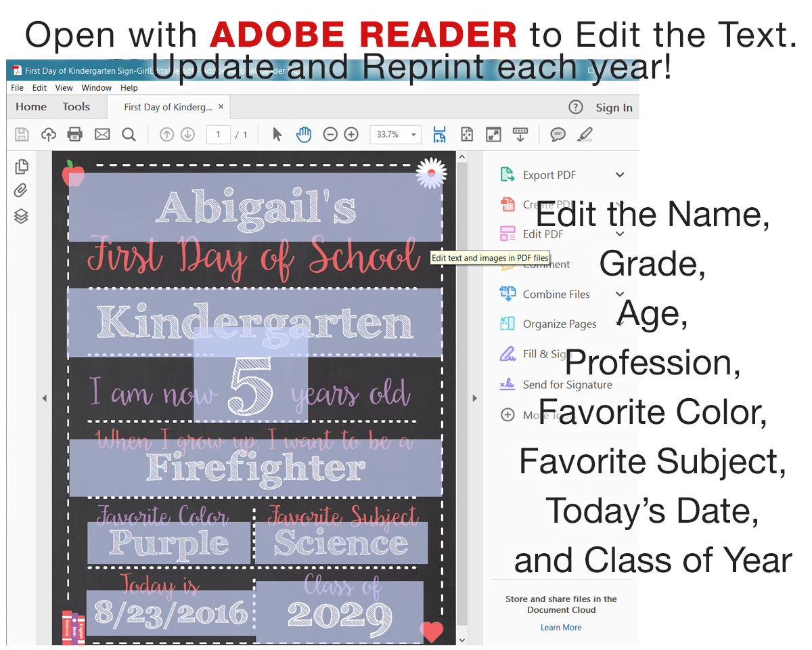Select the First Day of Kinderg... document tab
The image size is (812, 650).
[168, 107]
